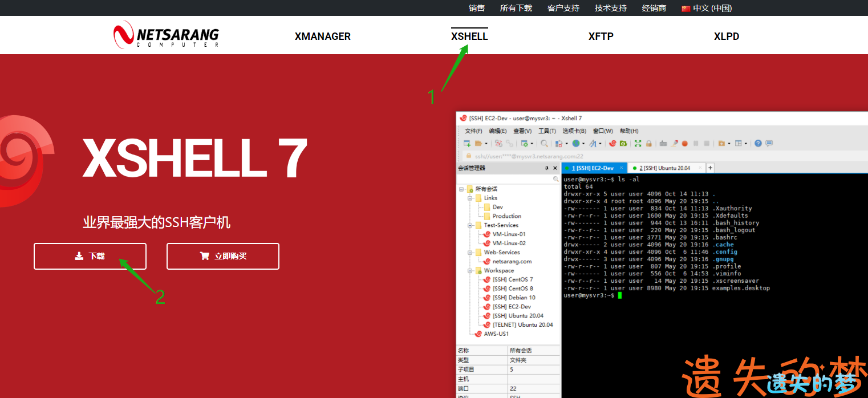
Task: Go to XMANAGER in the site navigation
Action: [x=323, y=36]
